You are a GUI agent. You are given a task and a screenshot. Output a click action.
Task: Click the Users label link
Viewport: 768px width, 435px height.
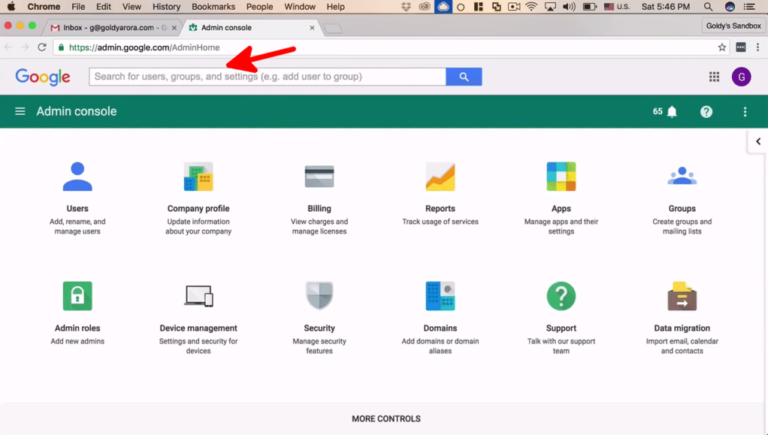[77, 208]
